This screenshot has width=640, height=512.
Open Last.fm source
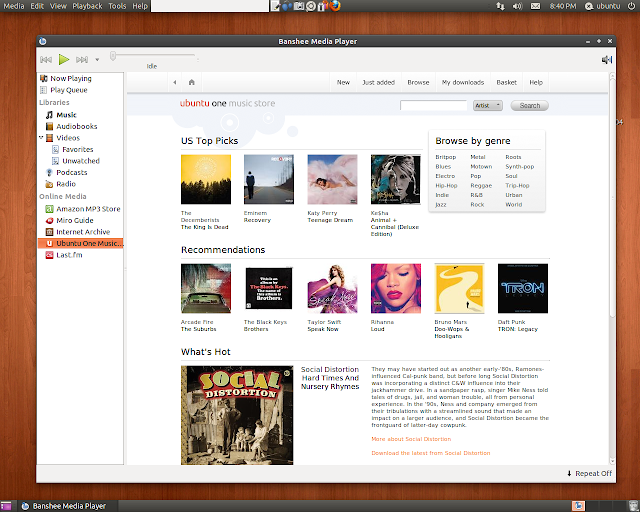(64, 255)
